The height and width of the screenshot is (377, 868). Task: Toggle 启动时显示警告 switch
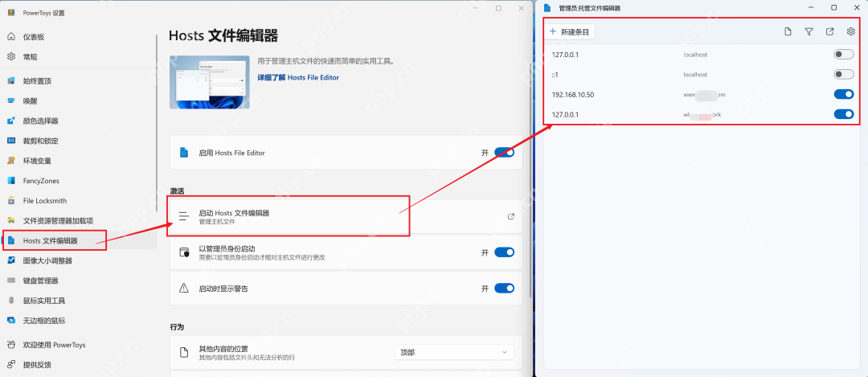click(x=504, y=288)
